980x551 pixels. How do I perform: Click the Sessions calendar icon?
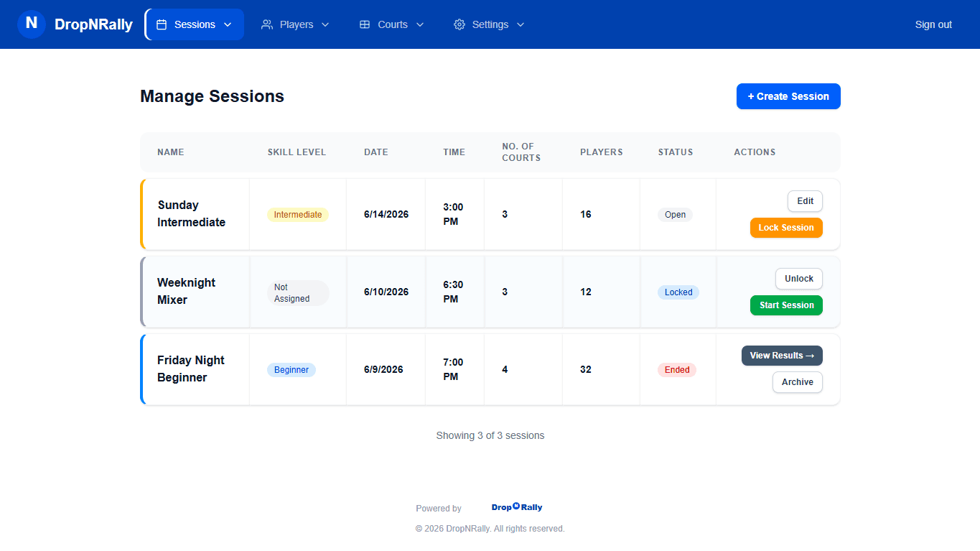click(x=162, y=24)
